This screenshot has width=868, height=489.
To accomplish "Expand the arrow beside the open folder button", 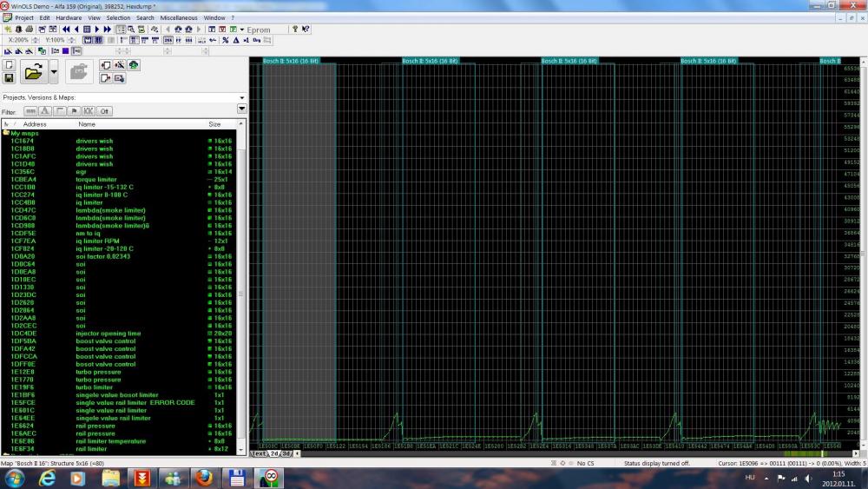I will [54, 71].
